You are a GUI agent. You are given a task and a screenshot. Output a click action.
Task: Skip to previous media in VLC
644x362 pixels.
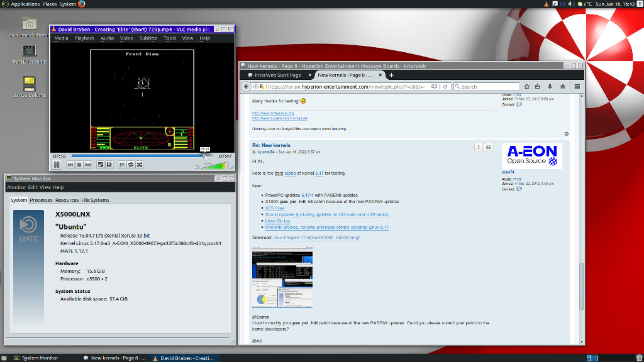(70, 165)
